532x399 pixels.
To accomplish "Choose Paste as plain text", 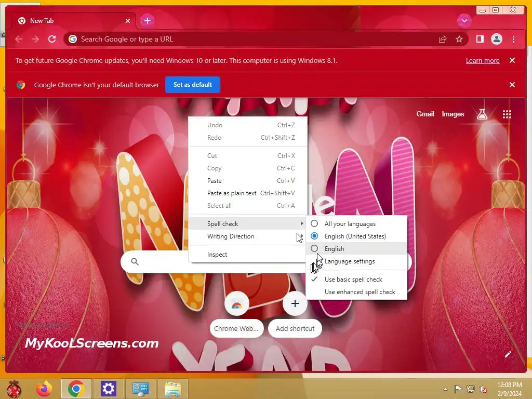I will 248,193.
